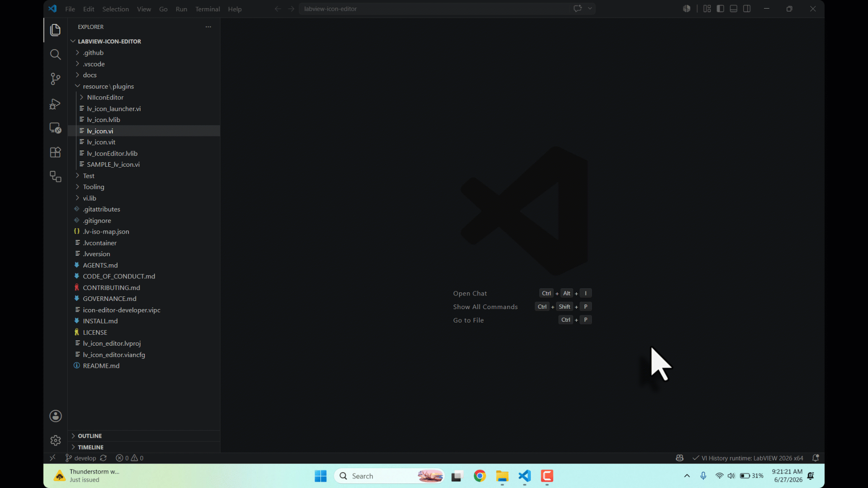The width and height of the screenshot is (868, 488).
Task: Open the Help menu
Action: coord(235,9)
